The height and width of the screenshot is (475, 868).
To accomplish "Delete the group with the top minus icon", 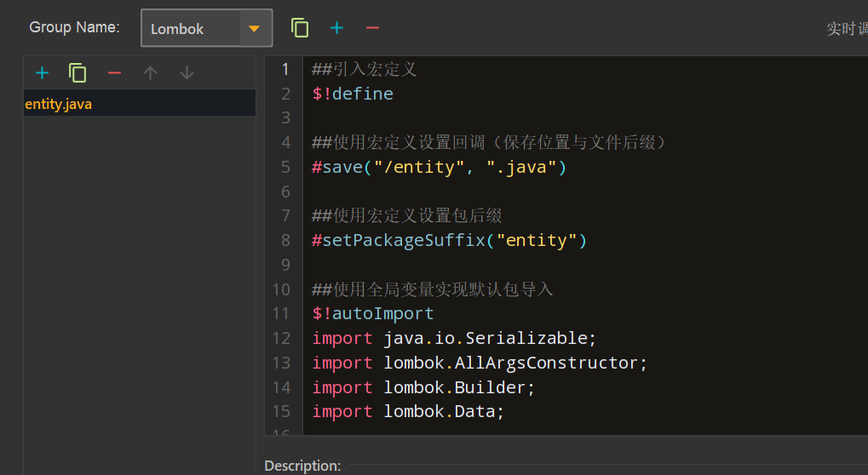I will (372, 27).
